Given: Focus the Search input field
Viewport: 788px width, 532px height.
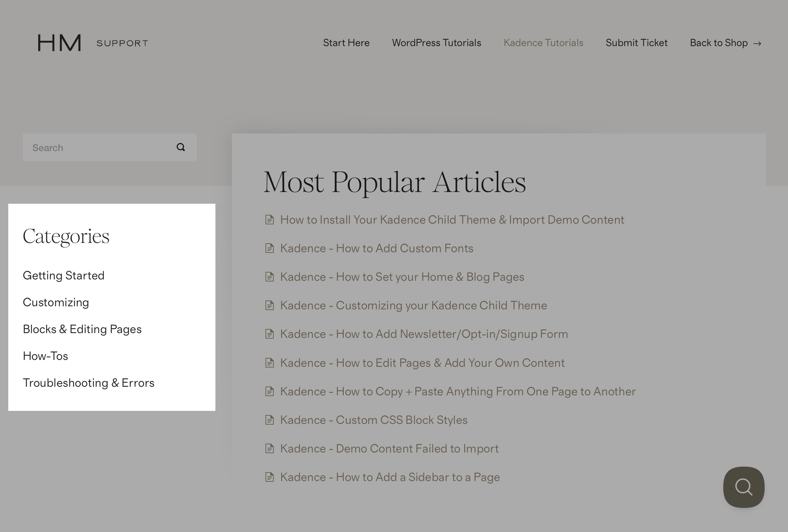Looking at the screenshot, I should pos(110,147).
